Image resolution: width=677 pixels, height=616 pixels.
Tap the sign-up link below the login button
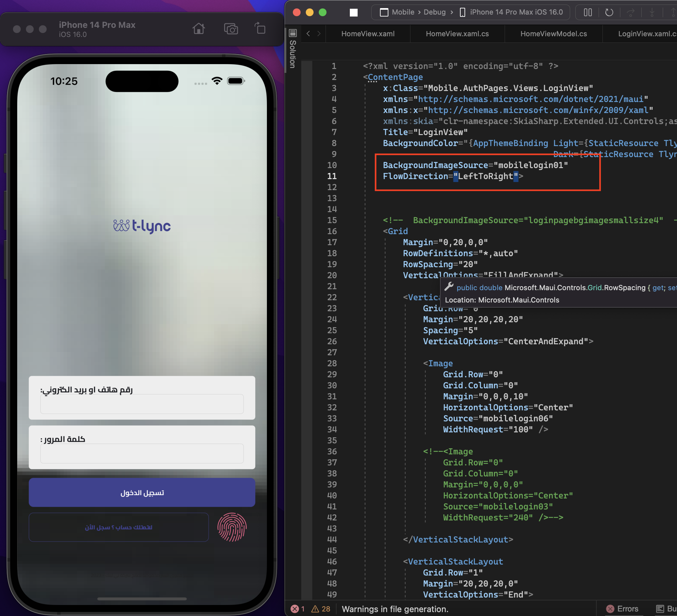(x=118, y=527)
